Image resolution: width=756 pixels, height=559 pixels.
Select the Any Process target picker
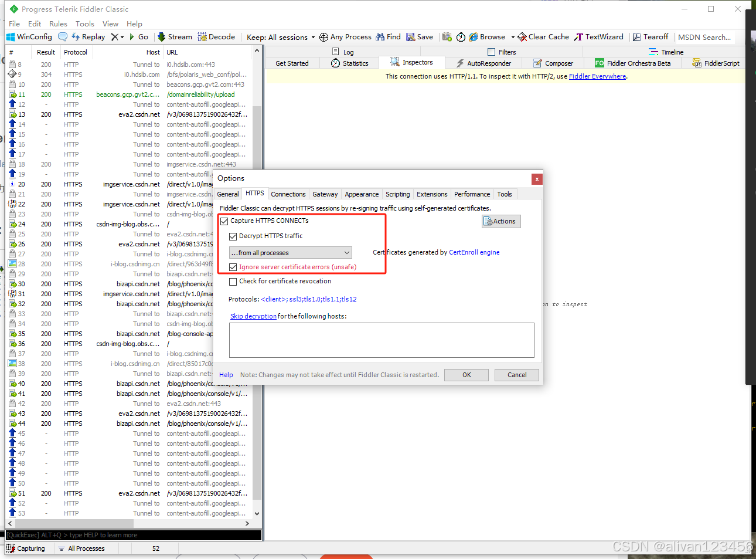tap(345, 37)
